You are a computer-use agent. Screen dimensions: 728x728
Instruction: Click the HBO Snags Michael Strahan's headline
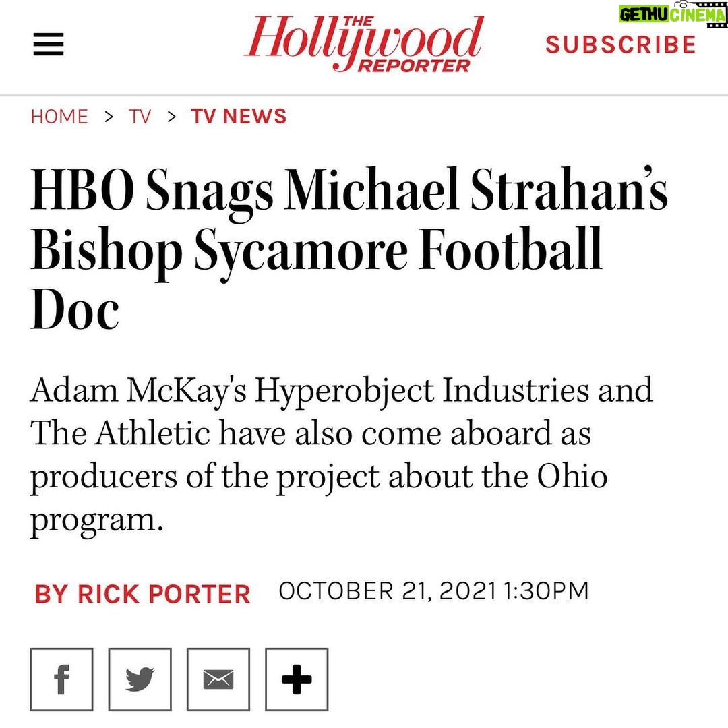pos(349,249)
